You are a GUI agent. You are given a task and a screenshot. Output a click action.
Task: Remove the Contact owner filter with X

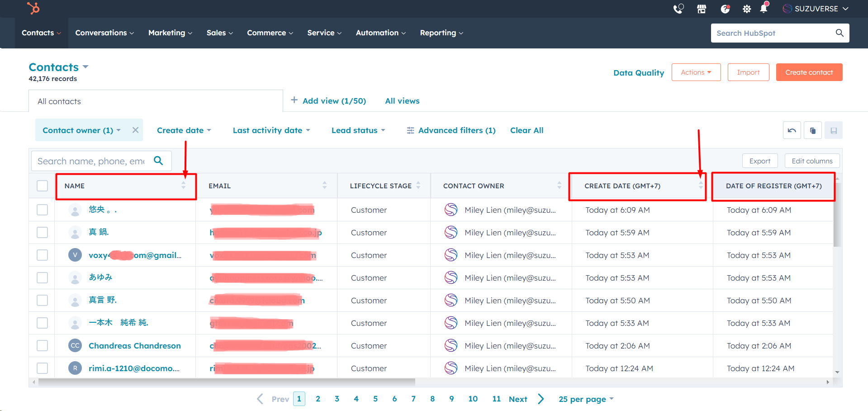tap(135, 130)
